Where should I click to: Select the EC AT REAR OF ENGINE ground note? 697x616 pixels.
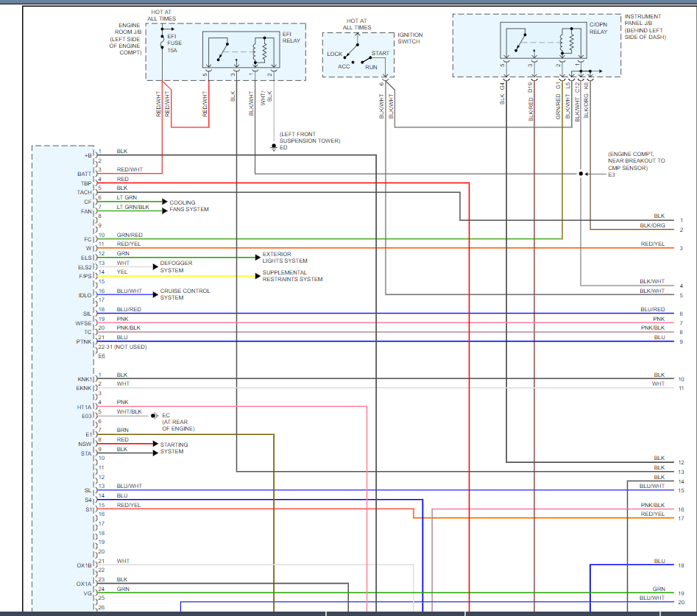point(178,422)
